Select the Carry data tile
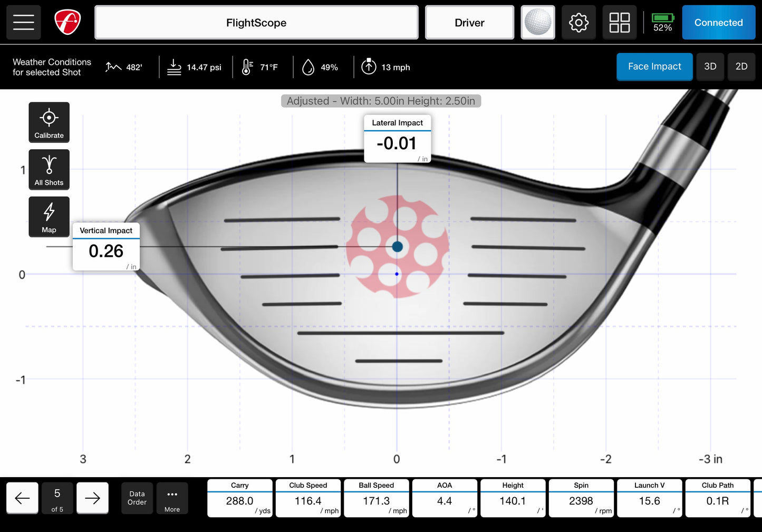 (x=240, y=499)
